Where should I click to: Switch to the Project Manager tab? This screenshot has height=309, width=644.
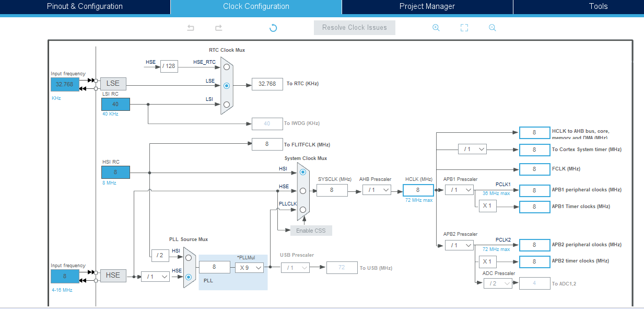pos(427,7)
